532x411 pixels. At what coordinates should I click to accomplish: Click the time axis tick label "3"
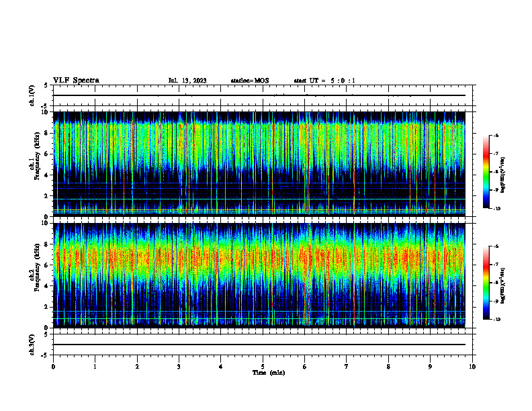tap(179, 367)
